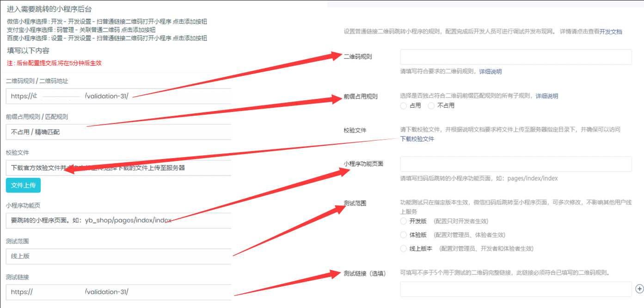
Task: Click the right-side 二维码规则 label
Action: pyautogui.click(x=358, y=57)
